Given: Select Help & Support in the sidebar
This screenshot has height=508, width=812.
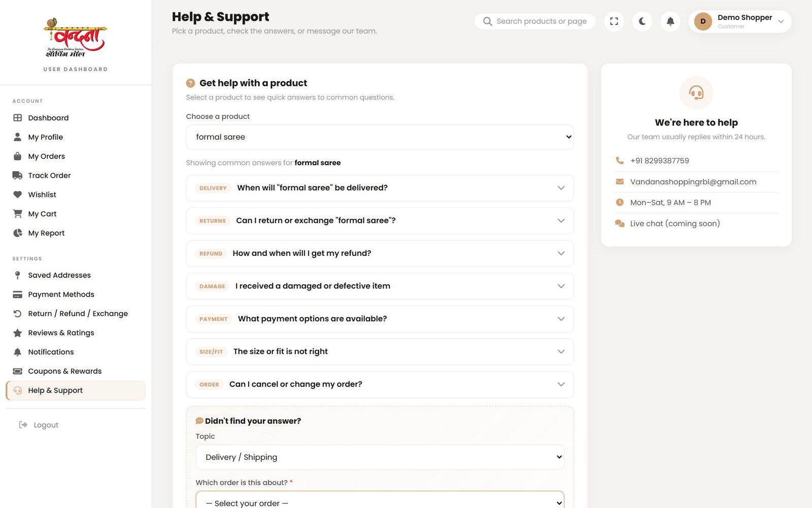Looking at the screenshot, I should [76, 391].
